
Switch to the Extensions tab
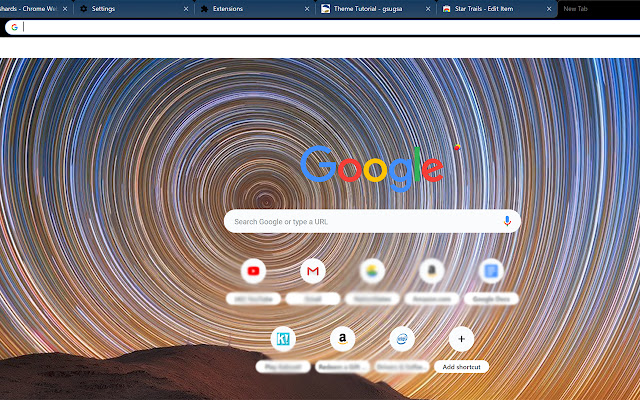tap(255, 9)
